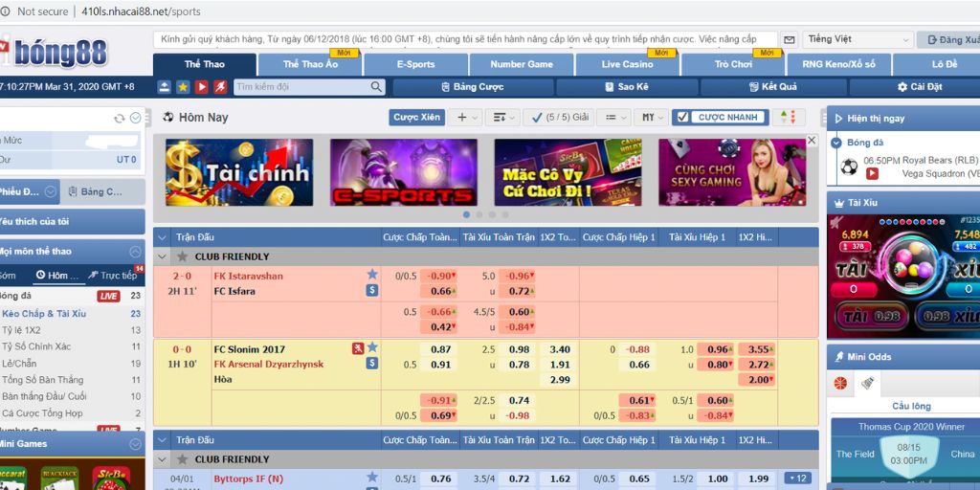The image size is (980, 490).
Task: Select the basketball icon in Mini Odds
Action: pyautogui.click(x=840, y=383)
